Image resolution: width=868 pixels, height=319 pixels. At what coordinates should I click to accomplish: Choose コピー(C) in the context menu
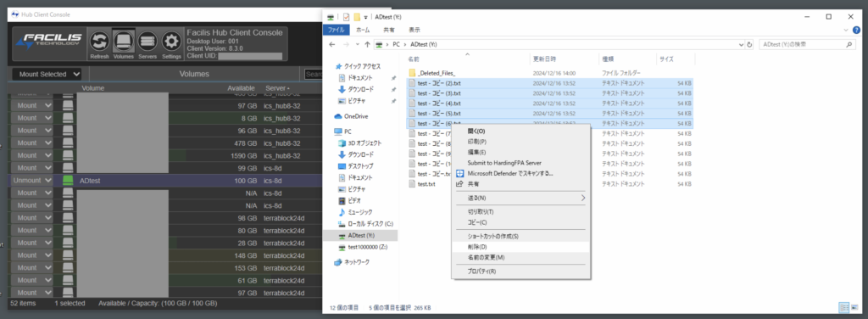(x=520, y=222)
